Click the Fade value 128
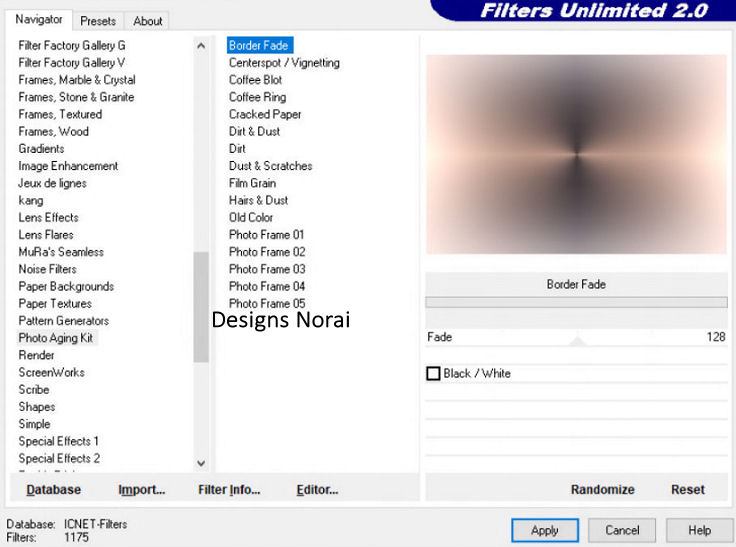 click(x=716, y=337)
